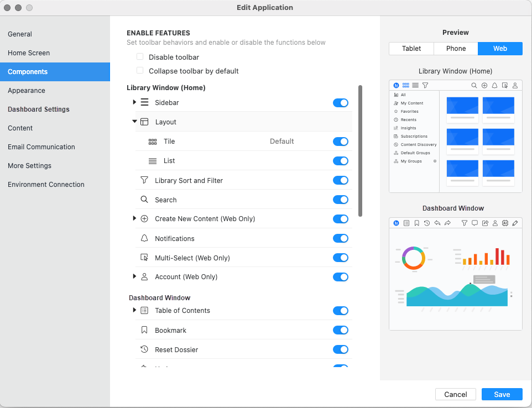Click the Tile layout grid icon

(x=153, y=142)
